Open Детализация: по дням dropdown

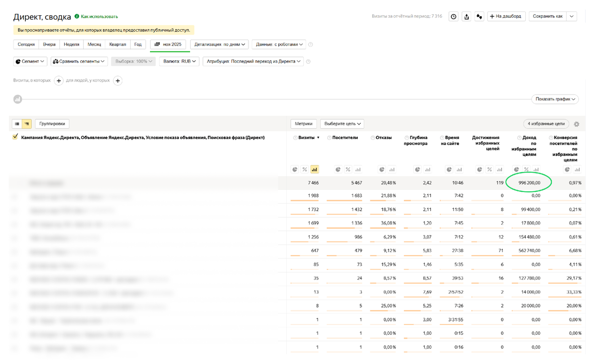(x=220, y=45)
